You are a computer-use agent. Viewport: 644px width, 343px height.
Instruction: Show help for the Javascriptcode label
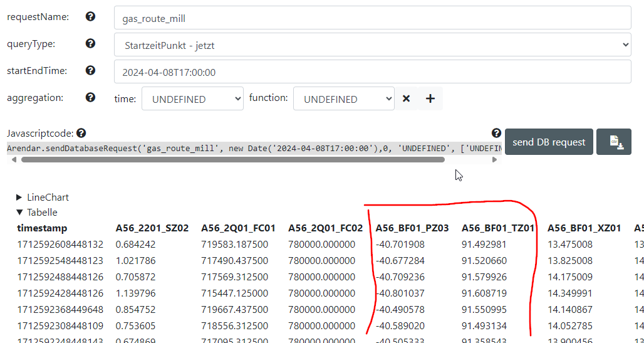point(81,134)
